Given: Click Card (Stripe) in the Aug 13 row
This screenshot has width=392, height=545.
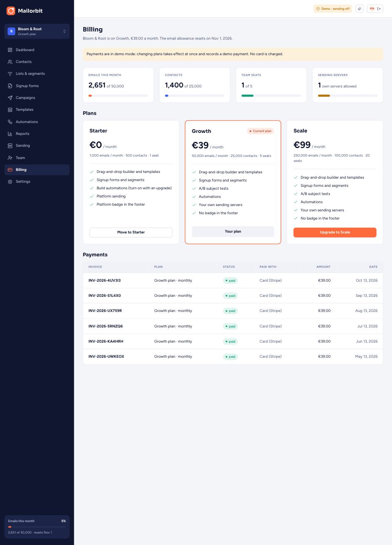Looking at the screenshot, I should 271,311.
